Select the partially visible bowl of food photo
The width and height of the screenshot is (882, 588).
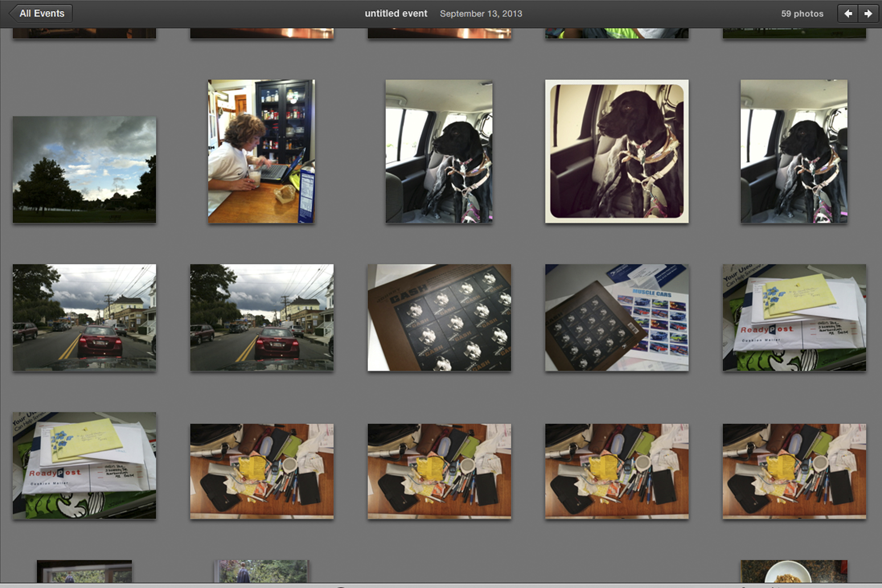pyautogui.click(x=794, y=571)
